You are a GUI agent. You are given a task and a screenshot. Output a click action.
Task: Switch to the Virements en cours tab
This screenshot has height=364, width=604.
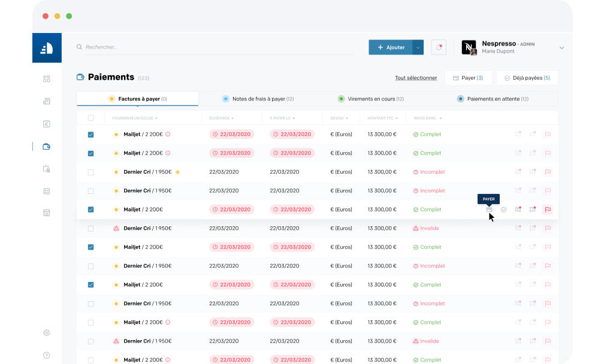click(370, 99)
